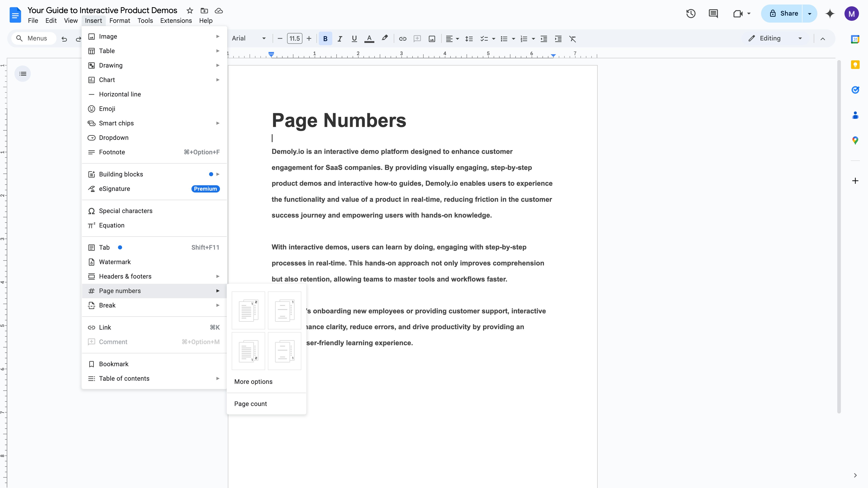Show side panel chevron at bottom right
Viewport: 868px width, 488px height.
click(855, 475)
